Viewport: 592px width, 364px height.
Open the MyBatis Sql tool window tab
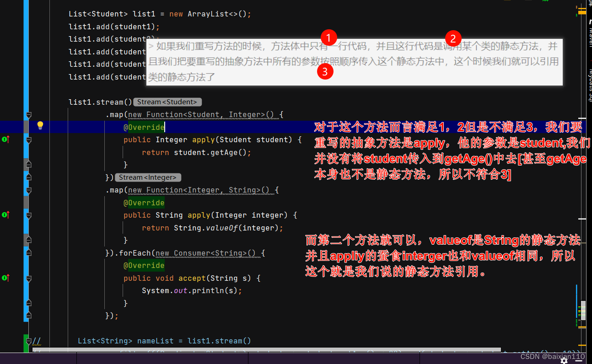point(589,85)
